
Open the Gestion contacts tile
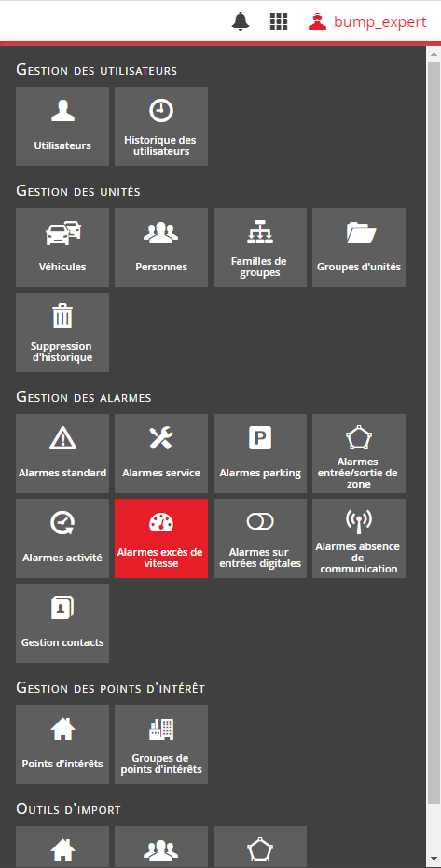tap(62, 623)
